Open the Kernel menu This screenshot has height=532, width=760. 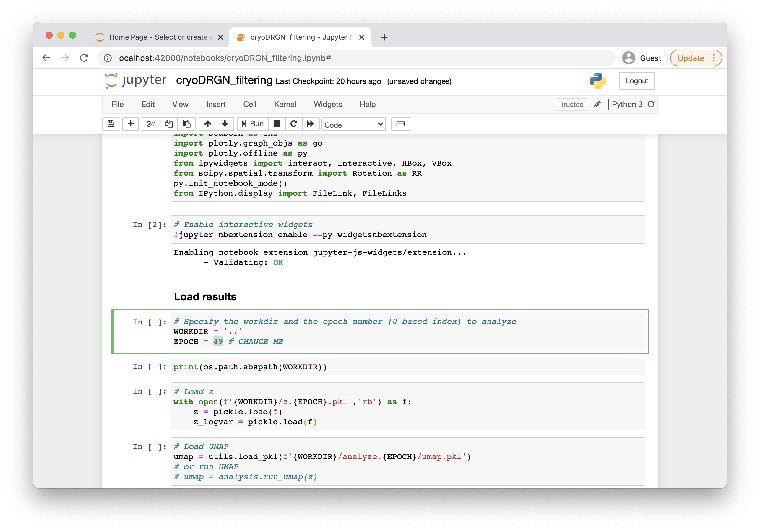[x=285, y=105]
